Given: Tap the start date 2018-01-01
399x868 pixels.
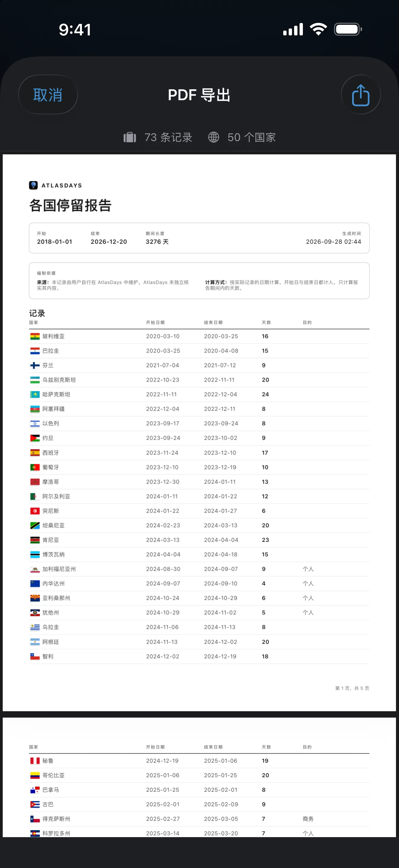Looking at the screenshot, I should (54, 242).
